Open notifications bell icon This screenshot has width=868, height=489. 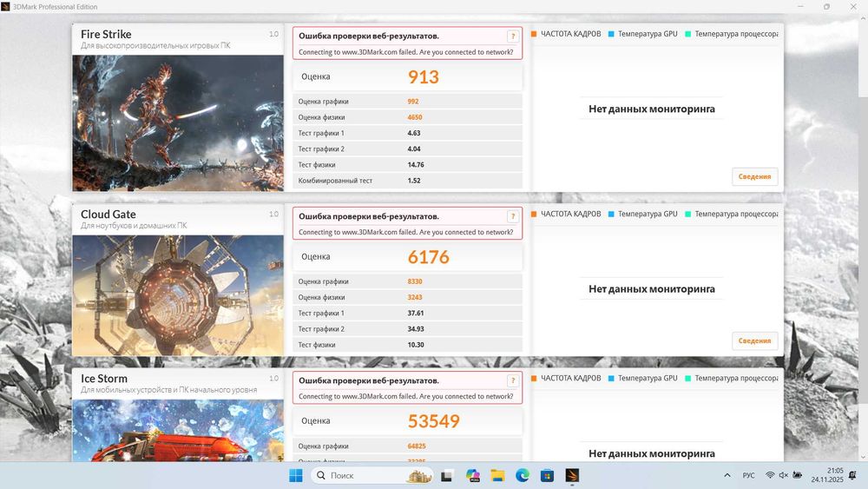pos(852,475)
